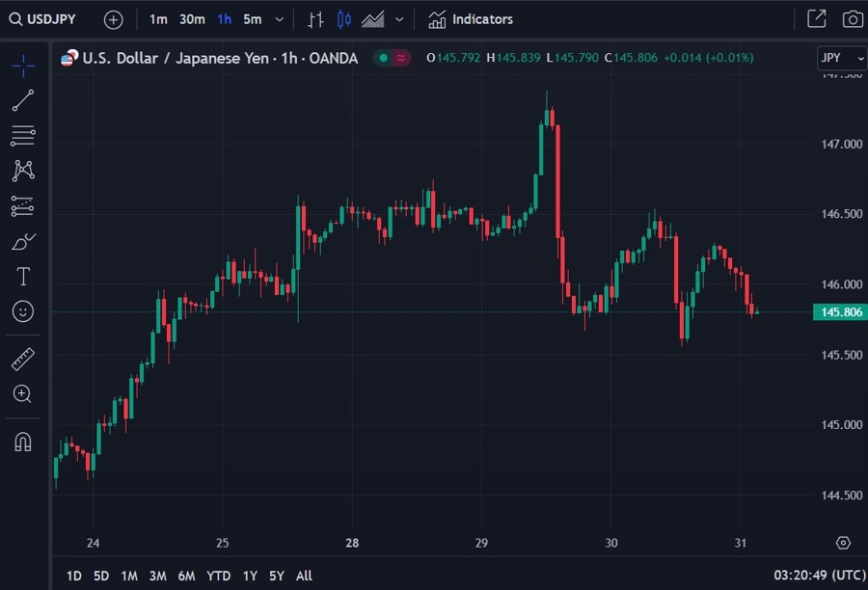The image size is (868, 590).
Task: Take a chart snapshot with camera icon
Action: coord(853,19)
